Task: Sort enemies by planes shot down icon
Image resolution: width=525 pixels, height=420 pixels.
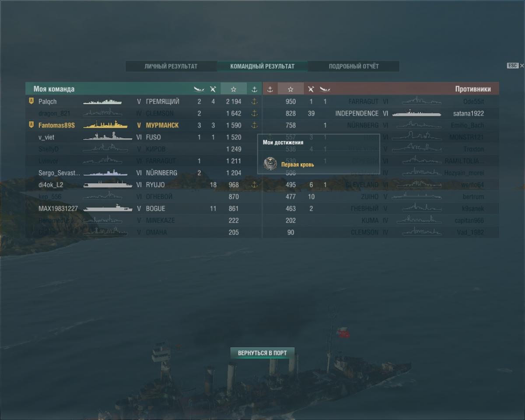Action: tap(311, 89)
